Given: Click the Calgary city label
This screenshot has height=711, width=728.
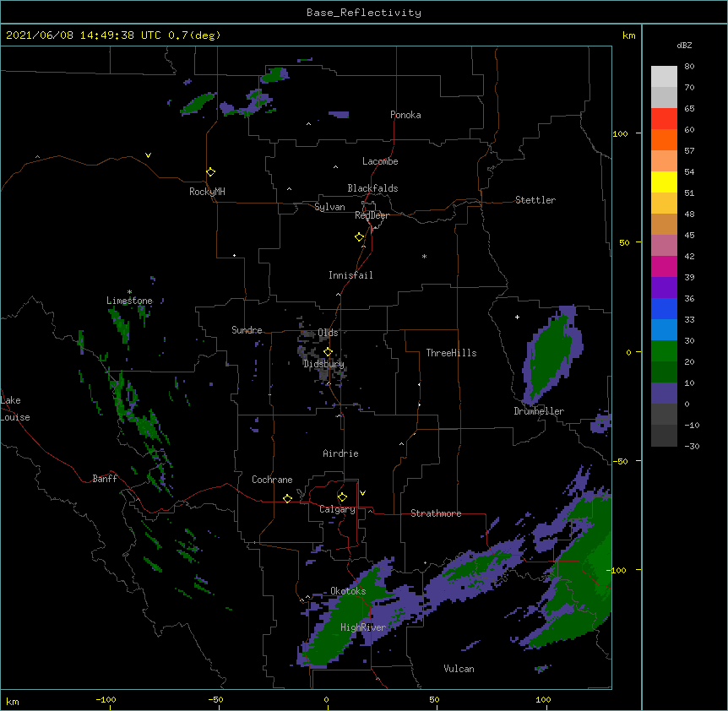Looking at the screenshot, I should (337, 509).
